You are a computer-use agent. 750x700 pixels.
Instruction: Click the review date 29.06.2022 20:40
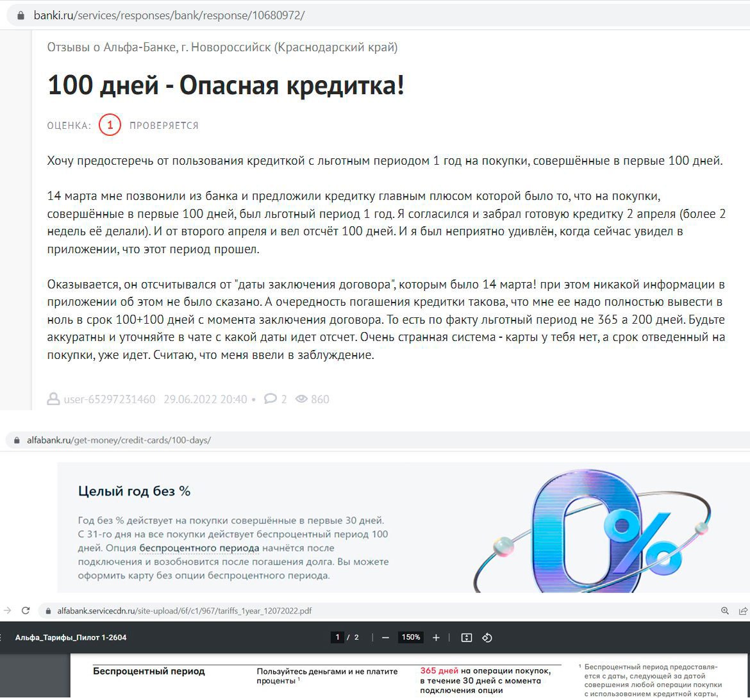205,399
